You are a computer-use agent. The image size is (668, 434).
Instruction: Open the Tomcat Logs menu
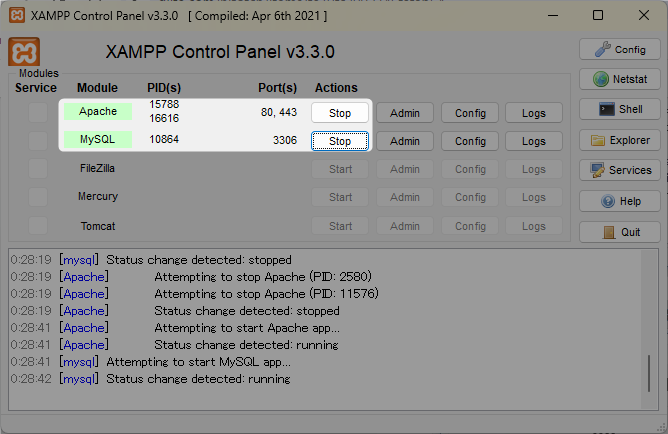click(534, 226)
